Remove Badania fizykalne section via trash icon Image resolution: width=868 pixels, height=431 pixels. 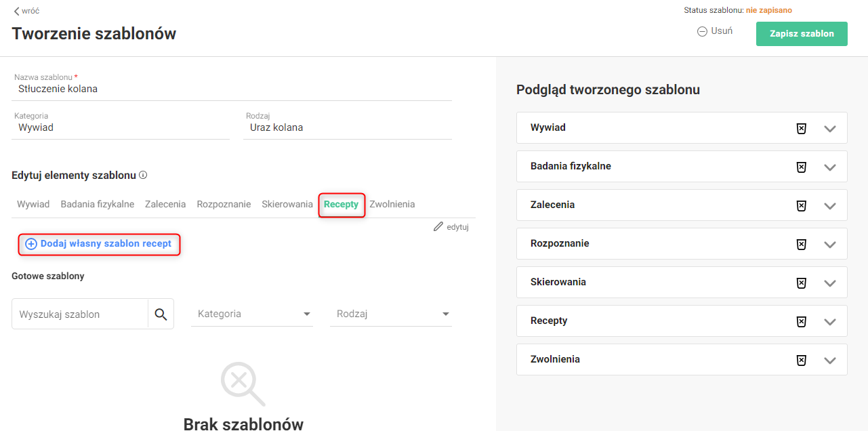pos(801,167)
